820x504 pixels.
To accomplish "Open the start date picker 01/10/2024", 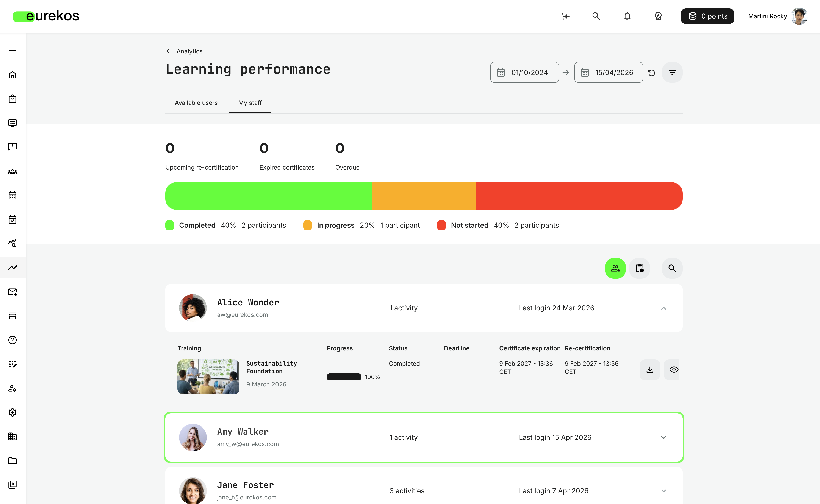I will click(524, 72).
